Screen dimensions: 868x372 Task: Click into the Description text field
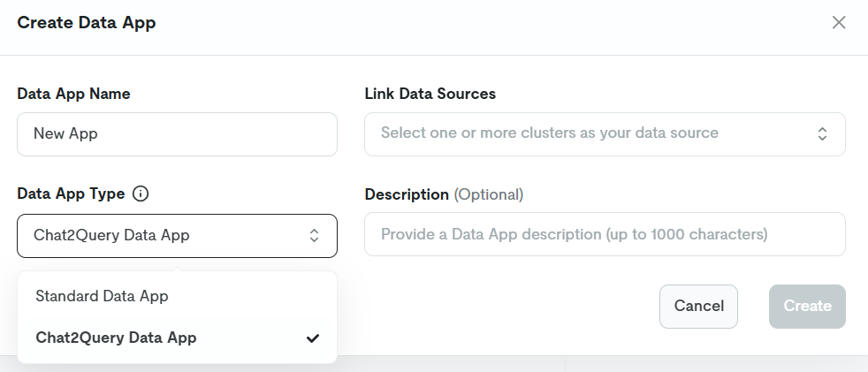[x=604, y=234]
